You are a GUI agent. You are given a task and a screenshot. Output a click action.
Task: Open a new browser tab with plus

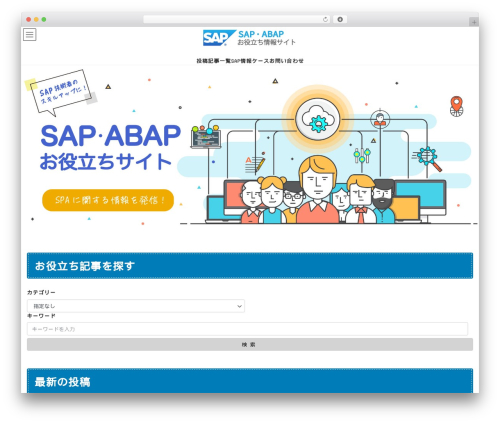click(474, 22)
